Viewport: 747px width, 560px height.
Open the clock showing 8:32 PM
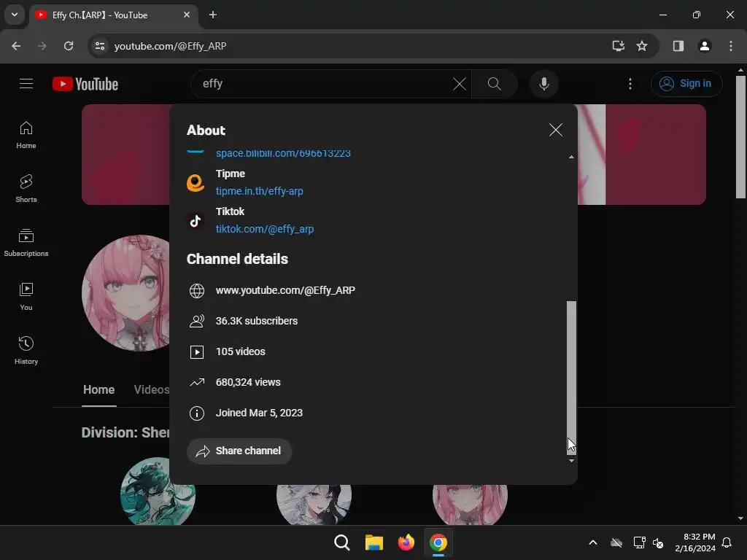pyautogui.click(x=695, y=542)
